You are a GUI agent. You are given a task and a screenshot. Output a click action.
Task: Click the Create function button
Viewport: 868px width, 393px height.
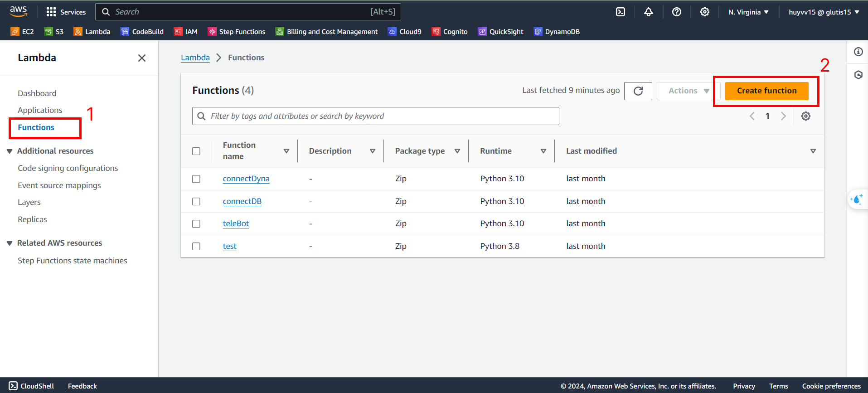coord(767,91)
